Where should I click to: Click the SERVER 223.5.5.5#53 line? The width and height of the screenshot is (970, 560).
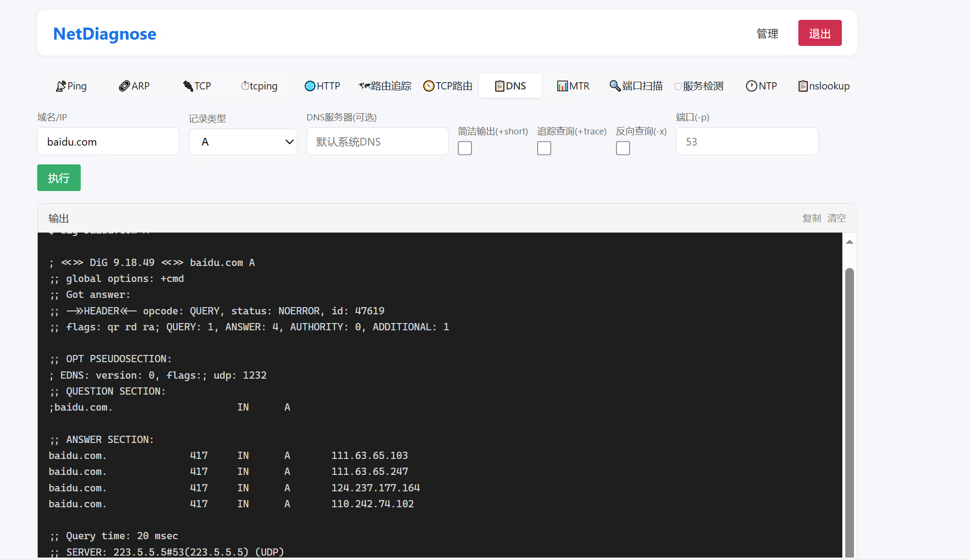(167, 552)
